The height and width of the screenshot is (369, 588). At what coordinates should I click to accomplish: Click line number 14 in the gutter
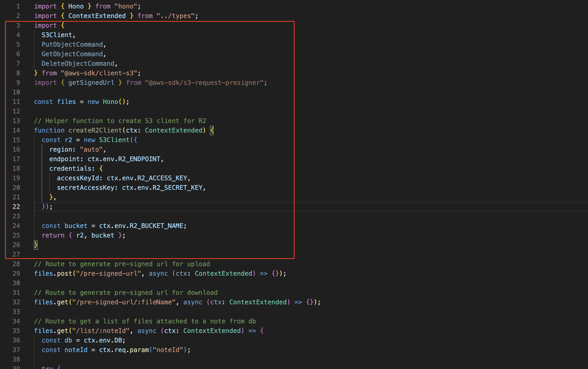pos(16,130)
